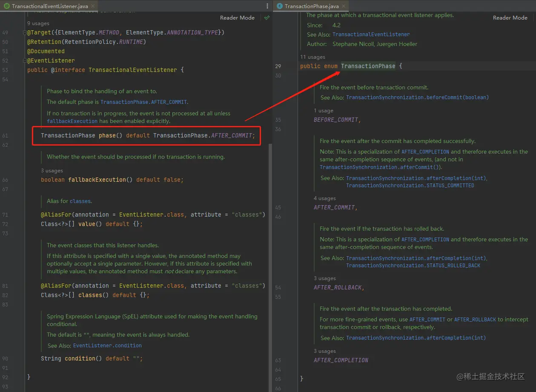Viewport: 536px width, 392px height.
Task: Open EventListener.condition See Also link
Action: 107,346
